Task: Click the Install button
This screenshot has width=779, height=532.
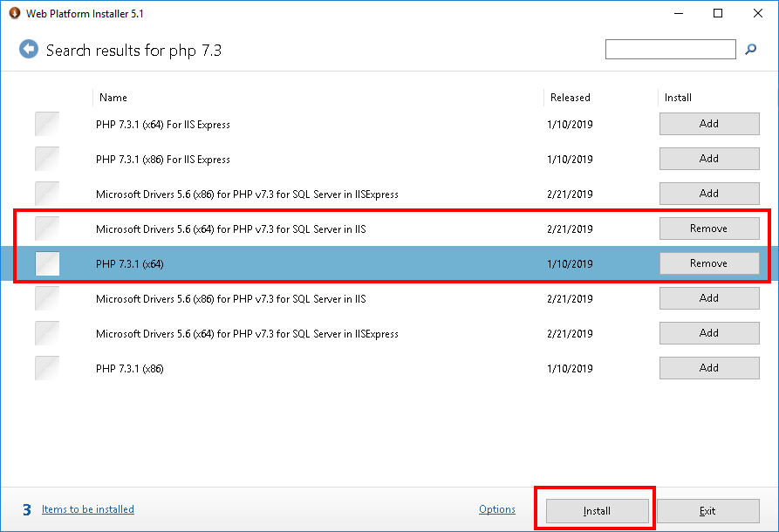Action: 598,511
